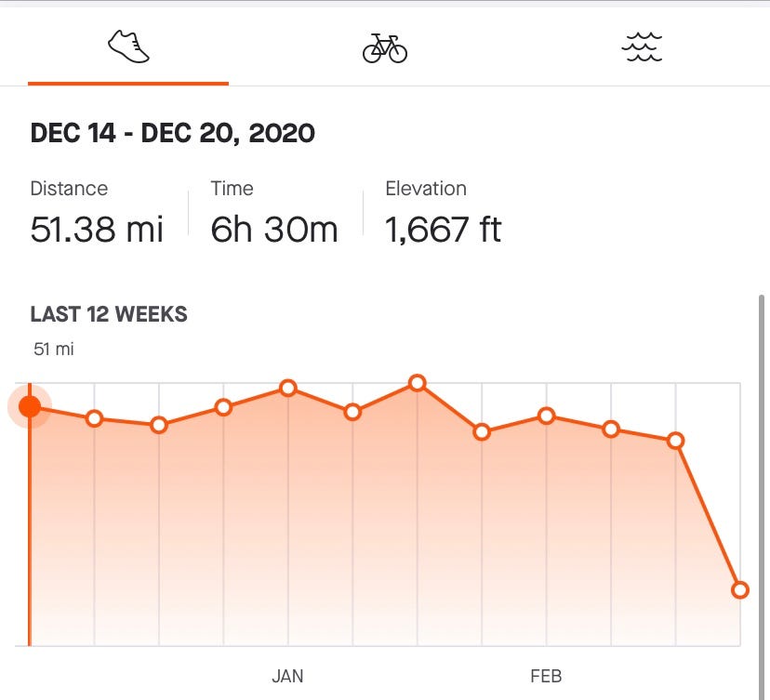Select the highest peak data point
This screenshot has height=700, width=770.
418,382
